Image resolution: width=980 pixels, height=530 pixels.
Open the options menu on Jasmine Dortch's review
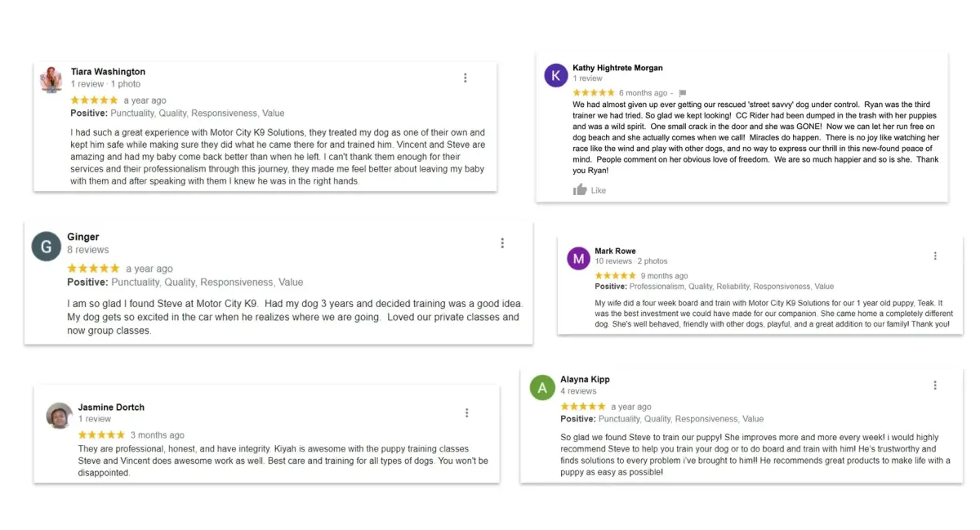pyautogui.click(x=467, y=413)
